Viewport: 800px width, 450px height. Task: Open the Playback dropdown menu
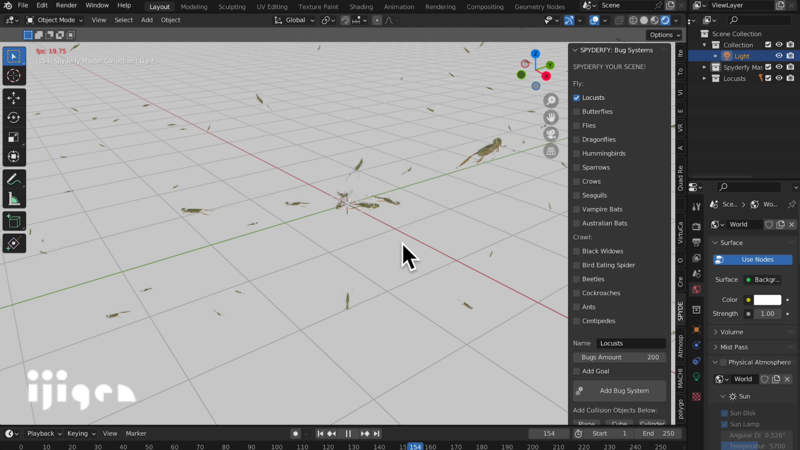tap(44, 434)
